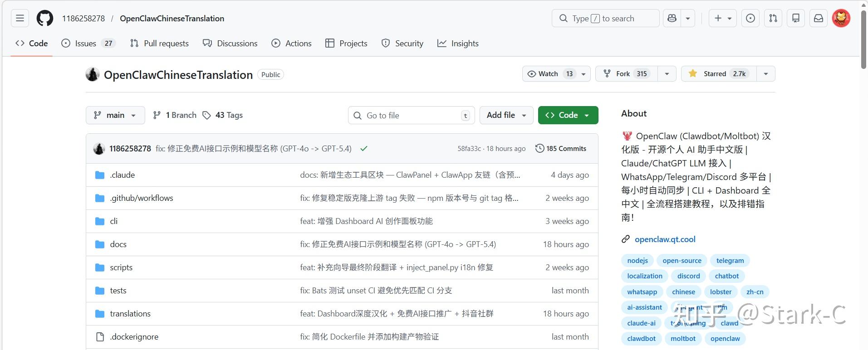Screen dimensions: 868x350
Task: Open commit hash 58fa33c
Action: click(x=469, y=149)
